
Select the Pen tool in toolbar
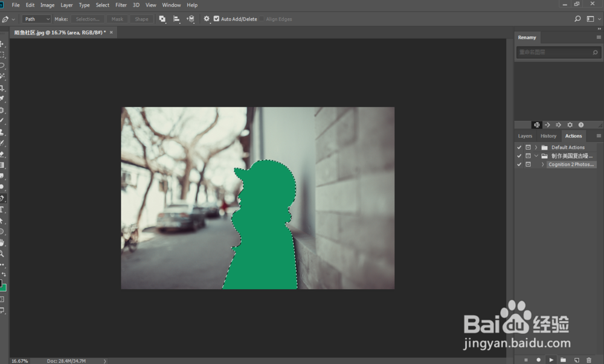click(x=2, y=199)
